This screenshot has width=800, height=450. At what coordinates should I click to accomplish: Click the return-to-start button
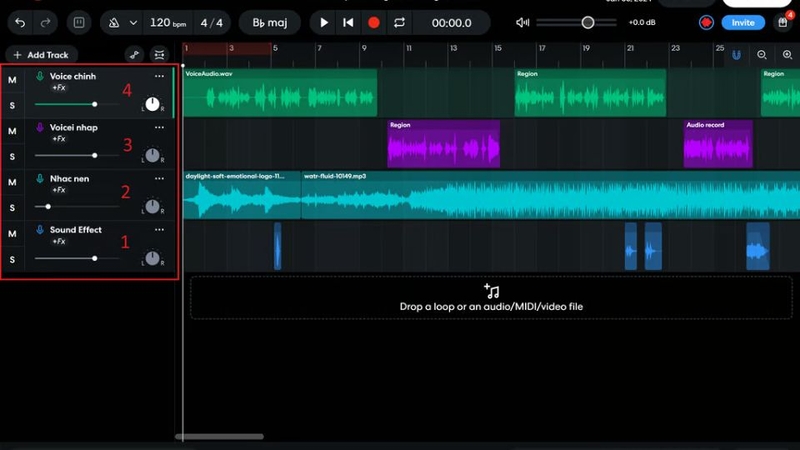point(348,23)
